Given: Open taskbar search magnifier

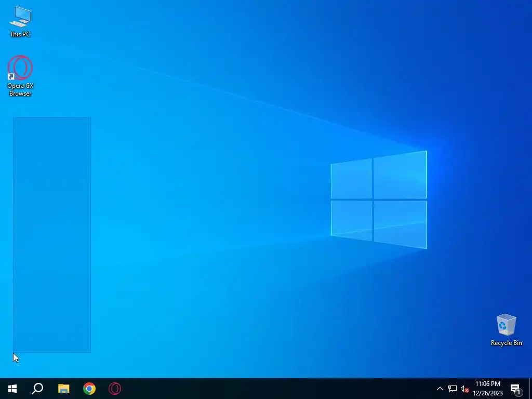Looking at the screenshot, I should tap(37, 389).
